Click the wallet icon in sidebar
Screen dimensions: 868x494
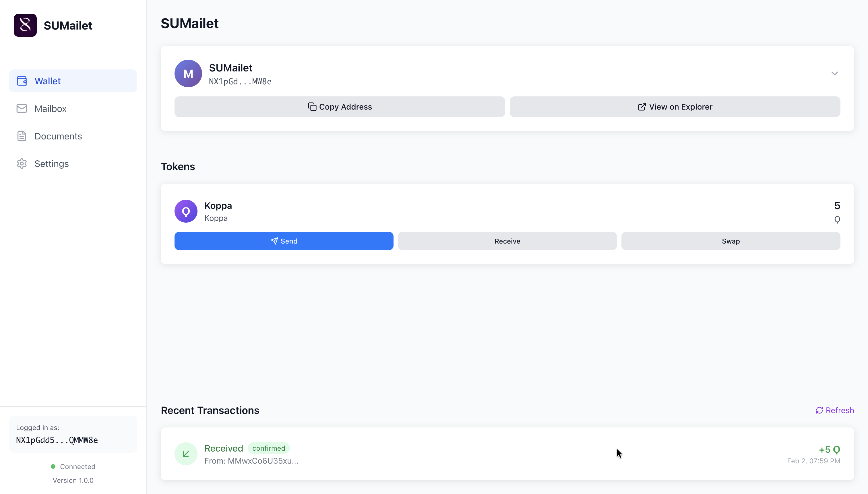point(22,81)
